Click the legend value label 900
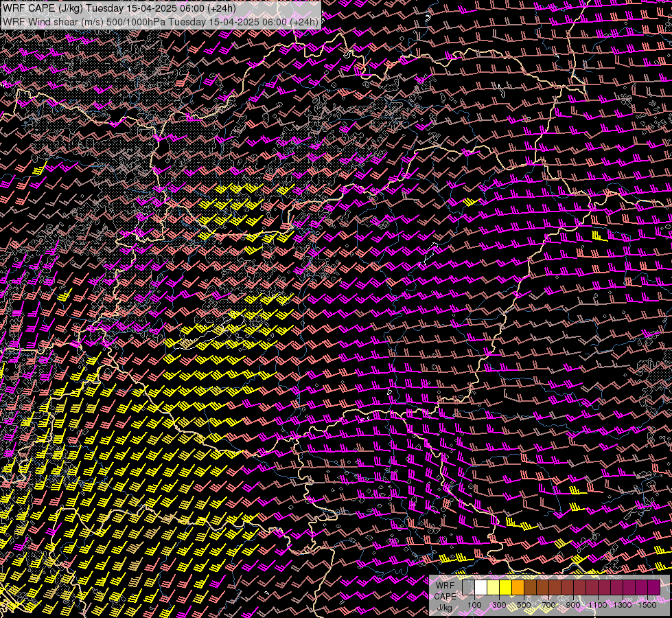Viewport: 672px width, 618px height. pos(573,605)
